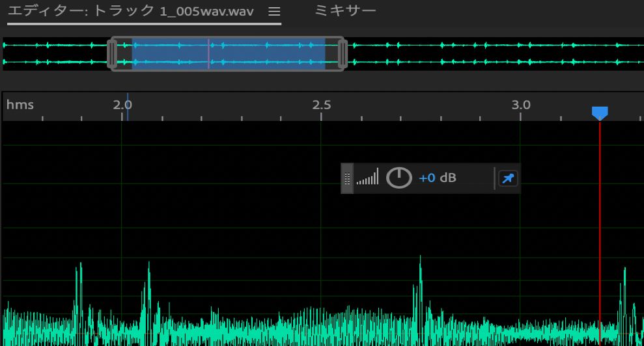Click the blue playhead marker on ruler
The image size is (644, 346).
tap(600, 113)
